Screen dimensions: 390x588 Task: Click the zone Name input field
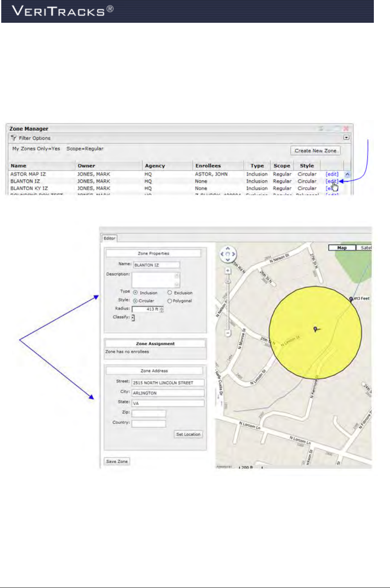pyautogui.click(x=156, y=265)
